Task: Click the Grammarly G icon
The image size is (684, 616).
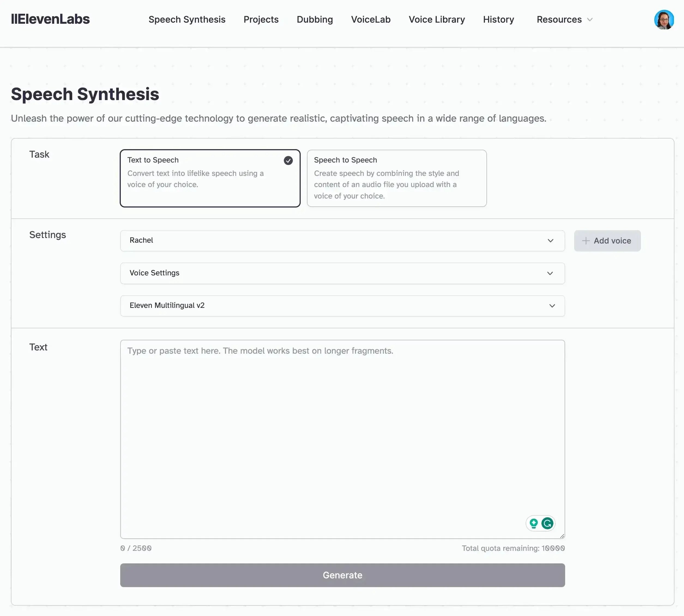Action: [547, 523]
